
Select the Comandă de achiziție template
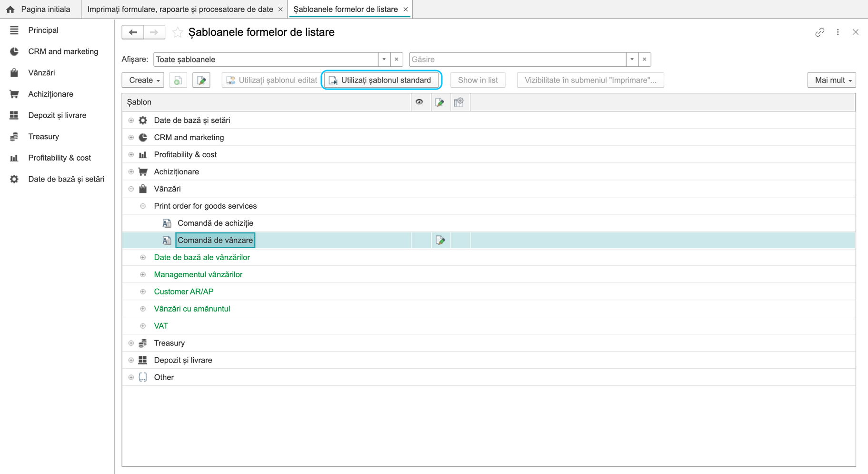[215, 223]
